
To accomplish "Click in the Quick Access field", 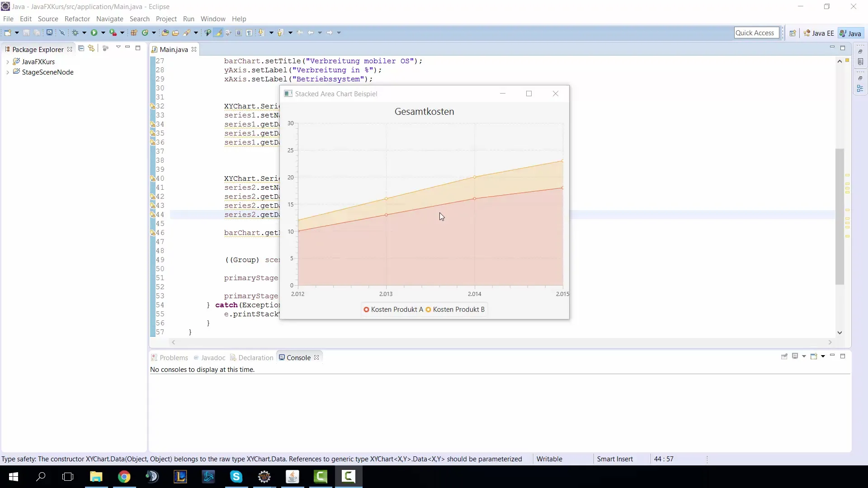I will pos(756,33).
